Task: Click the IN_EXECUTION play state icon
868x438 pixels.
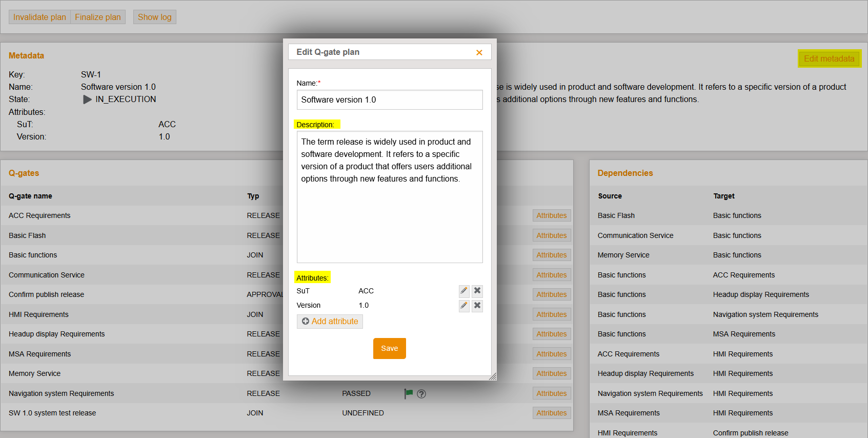Action: click(x=87, y=99)
